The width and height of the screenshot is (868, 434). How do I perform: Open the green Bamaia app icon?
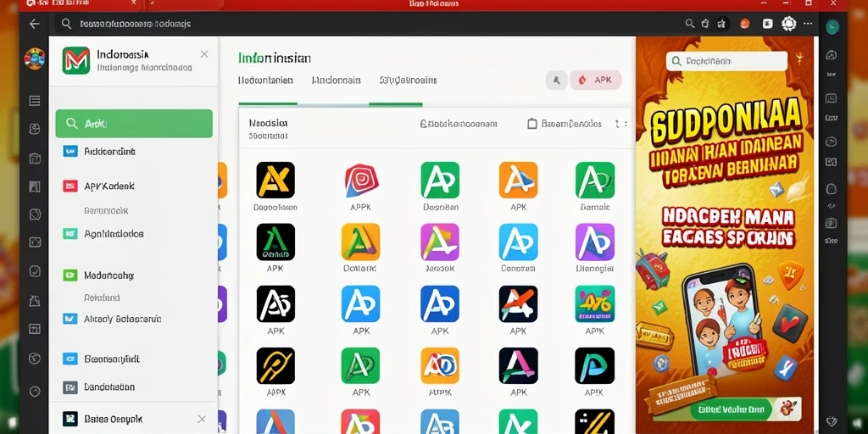(595, 180)
